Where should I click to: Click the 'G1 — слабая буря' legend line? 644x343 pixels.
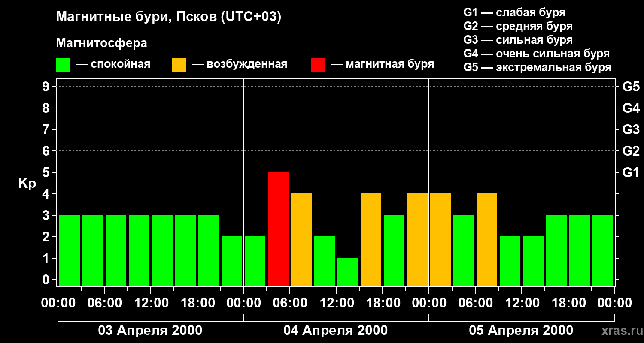coord(514,12)
